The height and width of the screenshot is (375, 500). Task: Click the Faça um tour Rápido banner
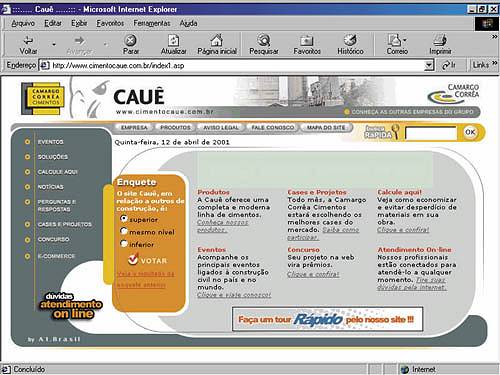[x=328, y=319]
